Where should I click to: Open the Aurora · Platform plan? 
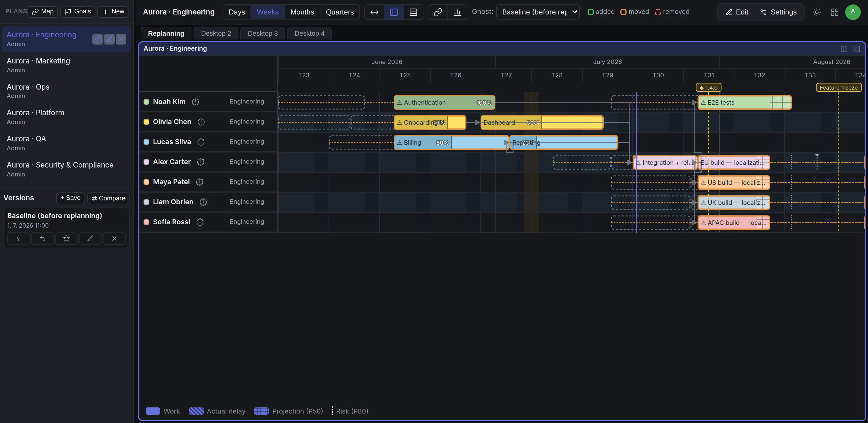click(x=66, y=117)
